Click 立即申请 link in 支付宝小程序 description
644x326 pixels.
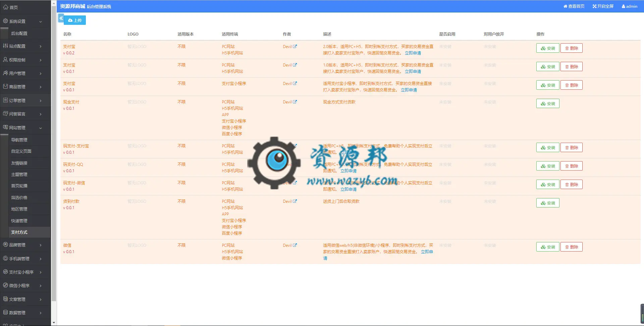pos(409,90)
